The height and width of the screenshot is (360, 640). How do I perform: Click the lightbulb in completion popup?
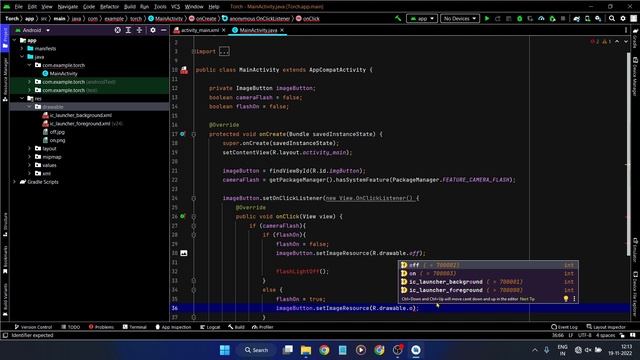(x=566, y=299)
